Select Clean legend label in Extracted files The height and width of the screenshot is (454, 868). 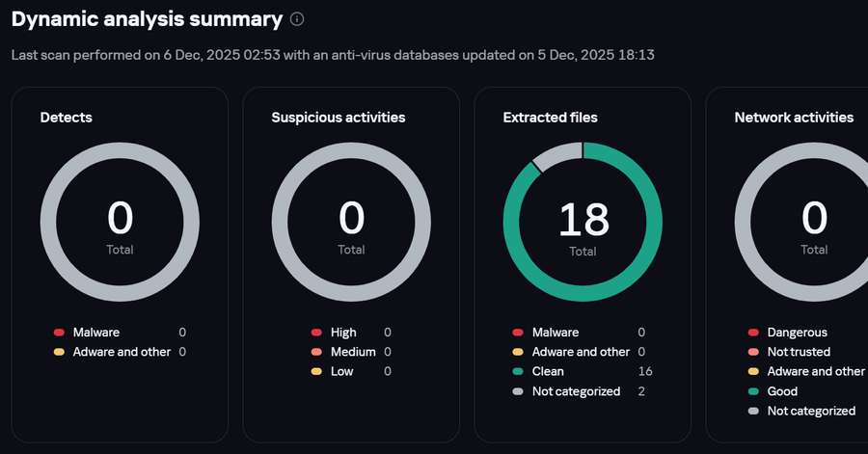pyautogui.click(x=548, y=371)
